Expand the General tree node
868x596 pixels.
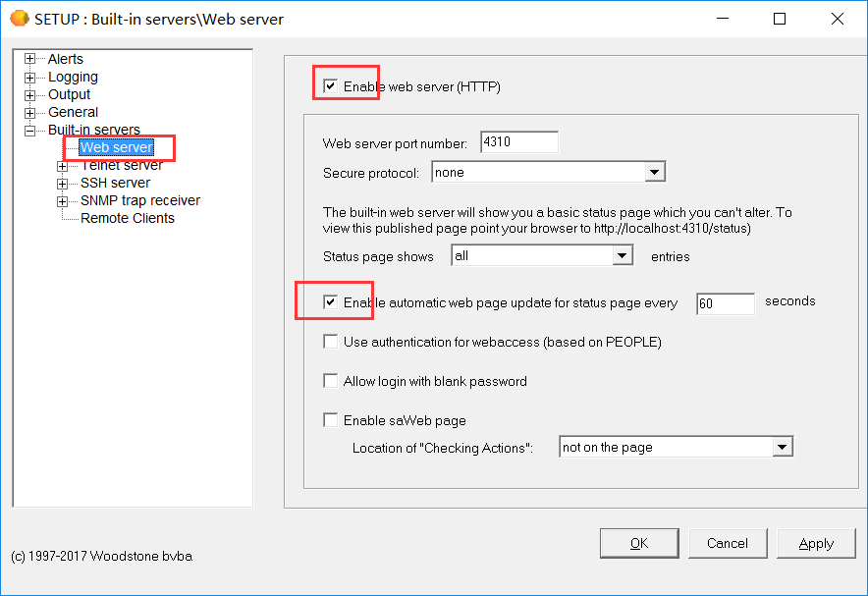(x=29, y=112)
